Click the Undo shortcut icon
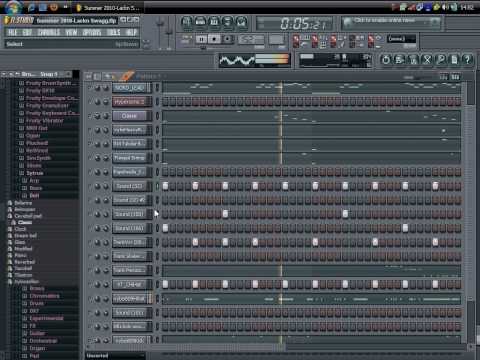The width and height of the screenshot is (480, 360). click(x=386, y=60)
